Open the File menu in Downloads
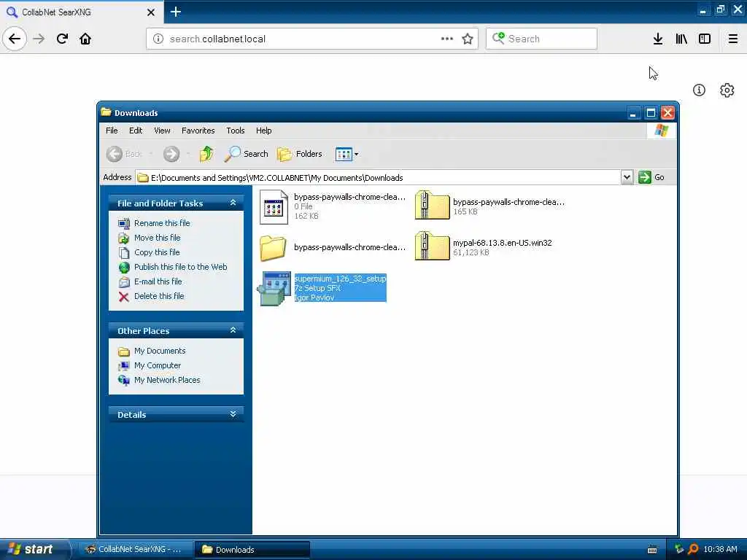Screen dimensions: 747x560 click(112, 131)
